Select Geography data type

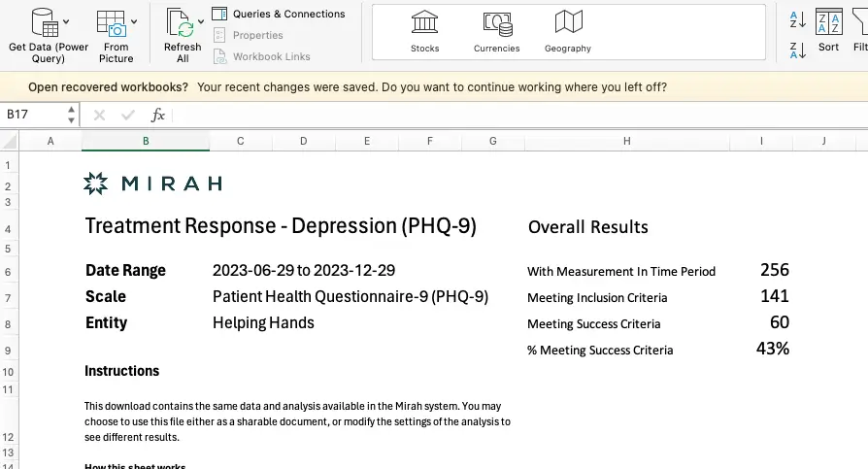(568, 32)
